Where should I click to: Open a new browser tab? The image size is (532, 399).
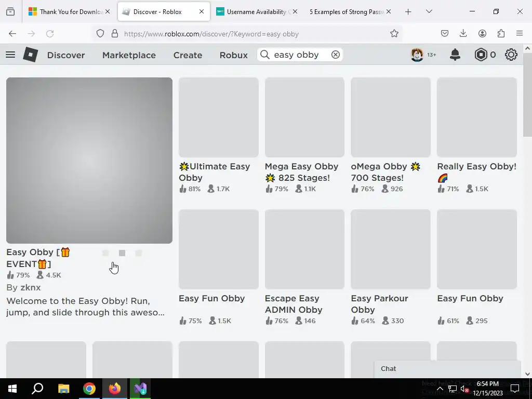408,12
